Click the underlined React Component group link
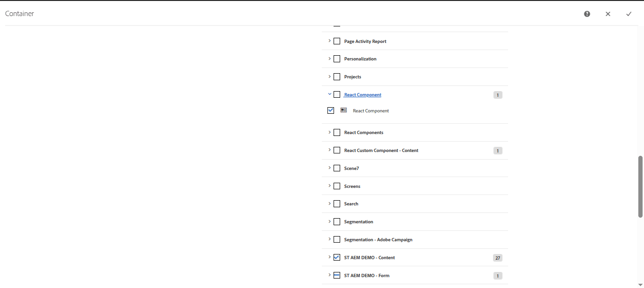Image resolution: width=644 pixels, height=288 pixels. pos(363,95)
